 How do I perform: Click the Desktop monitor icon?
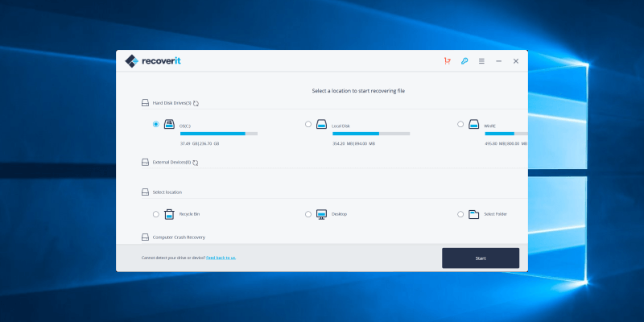tap(321, 214)
